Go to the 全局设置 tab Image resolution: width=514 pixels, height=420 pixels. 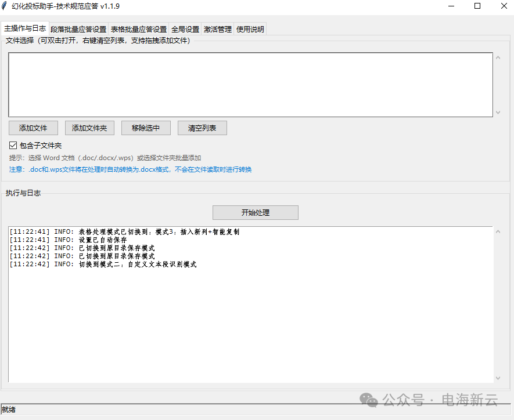click(185, 30)
